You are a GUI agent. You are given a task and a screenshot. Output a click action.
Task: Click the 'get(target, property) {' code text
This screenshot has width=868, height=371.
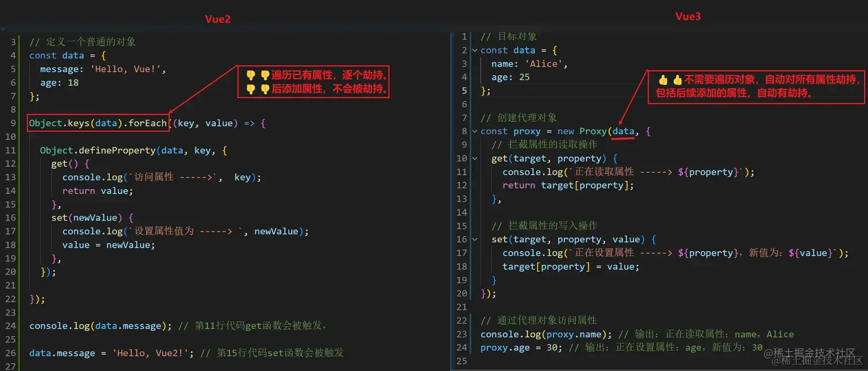pos(554,159)
